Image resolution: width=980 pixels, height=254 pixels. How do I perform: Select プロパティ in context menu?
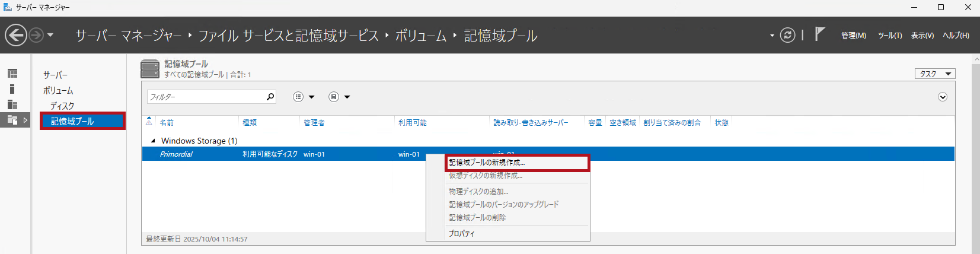pyautogui.click(x=462, y=234)
